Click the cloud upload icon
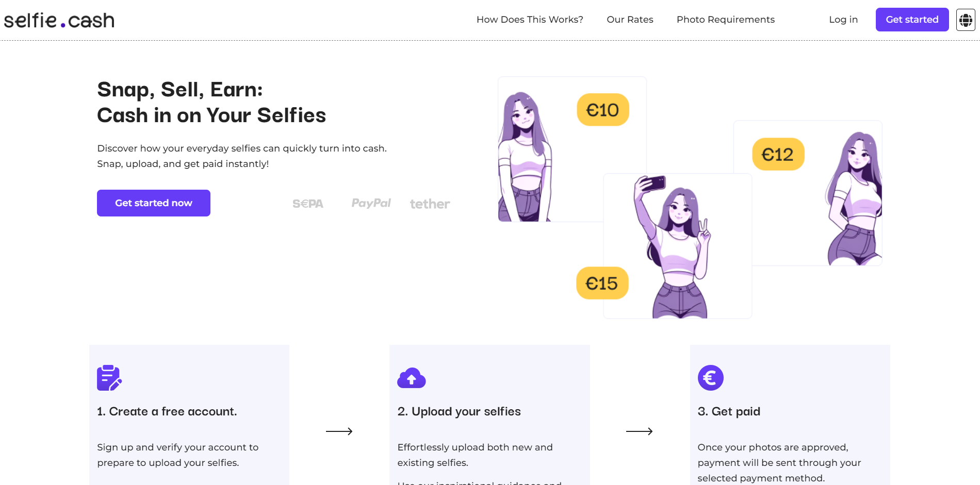 pos(411,378)
